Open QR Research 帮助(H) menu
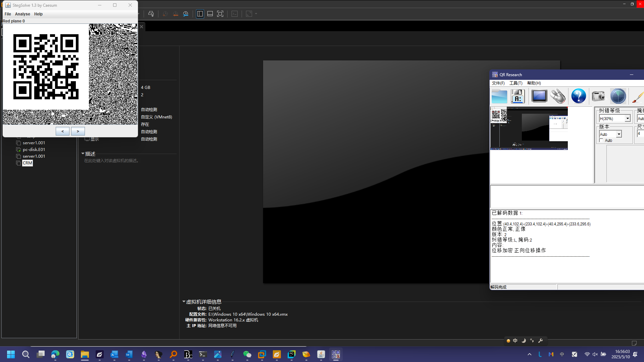This screenshot has height=362, width=644. point(534,83)
